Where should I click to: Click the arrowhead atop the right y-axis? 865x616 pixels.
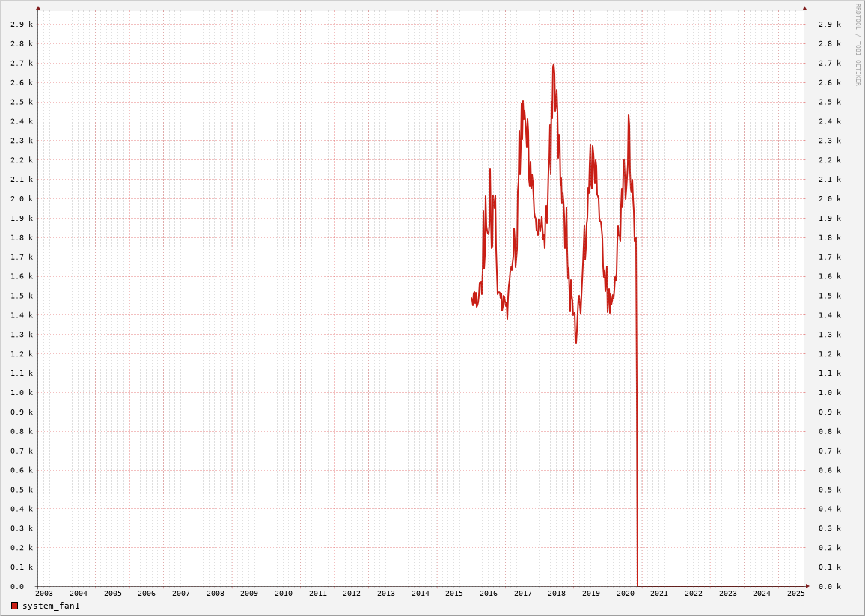click(x=804, y=8)
